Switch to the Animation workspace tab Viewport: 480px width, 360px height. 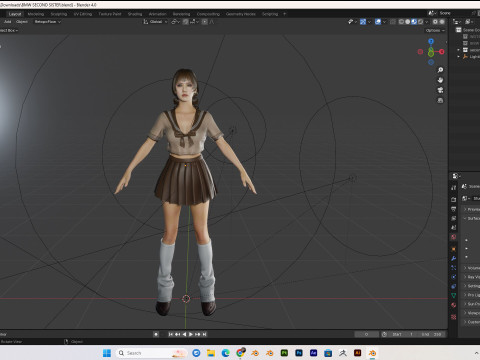click(157, 14)
